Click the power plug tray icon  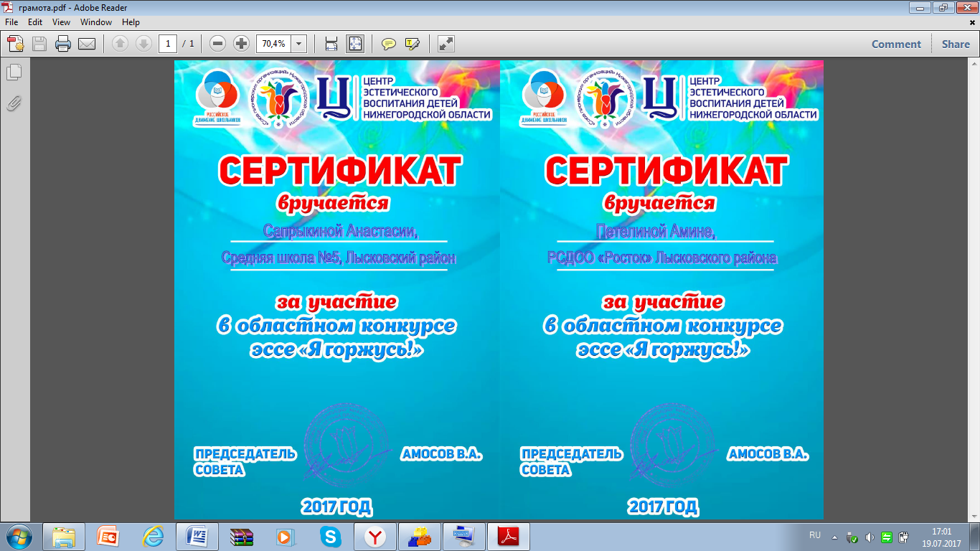point(904,537)
